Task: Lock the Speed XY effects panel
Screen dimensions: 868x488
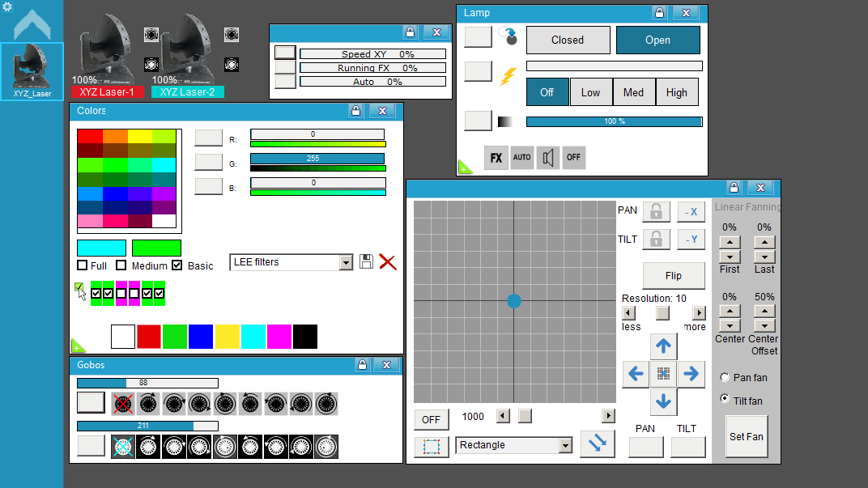Action: (x=410, y=32)
